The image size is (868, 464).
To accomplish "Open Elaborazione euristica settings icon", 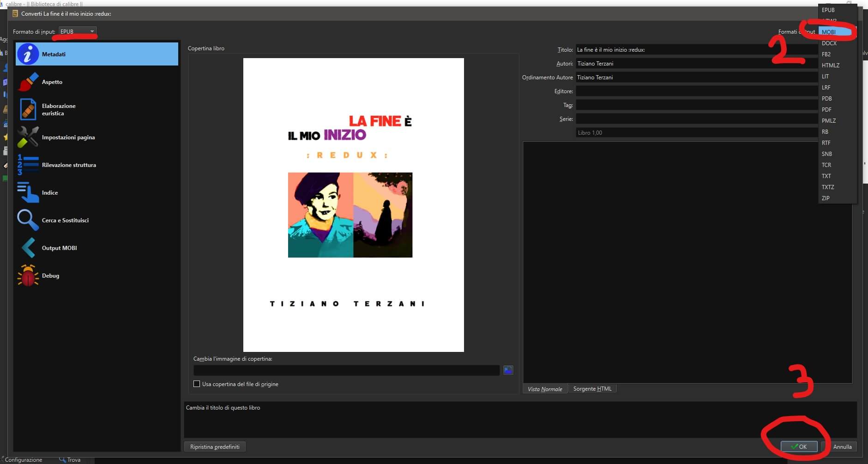I will coord(28,110).
